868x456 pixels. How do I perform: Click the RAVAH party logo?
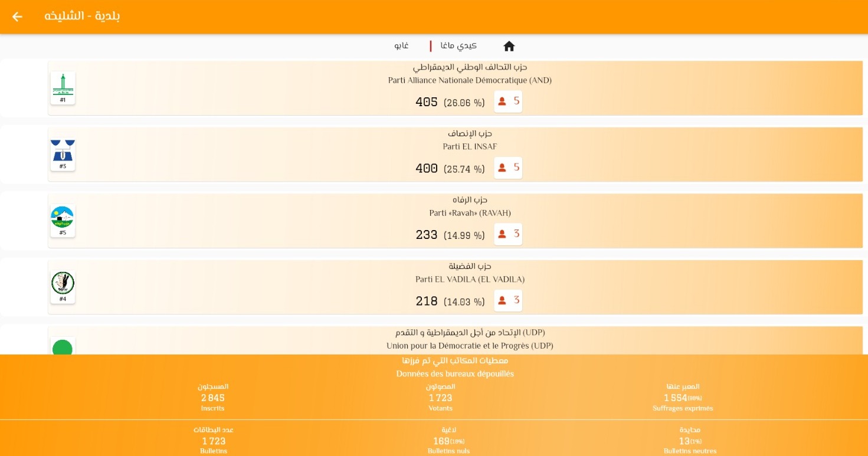point(63,221)
